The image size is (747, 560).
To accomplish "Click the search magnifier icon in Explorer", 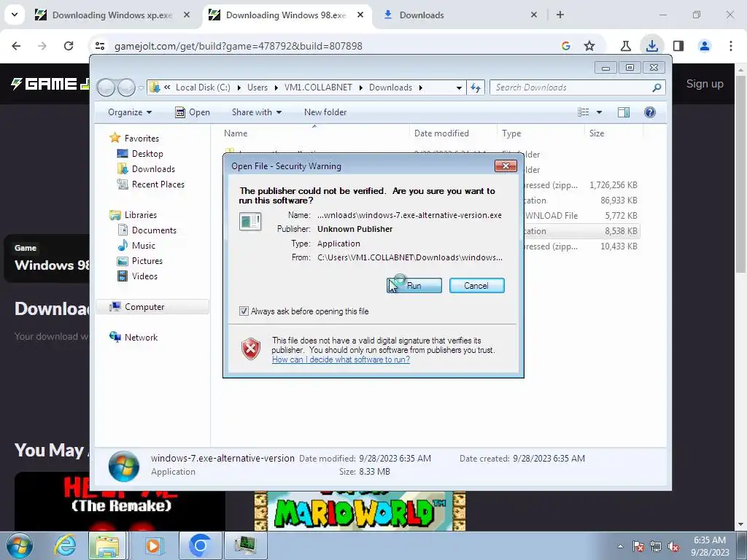I will 657,87.
